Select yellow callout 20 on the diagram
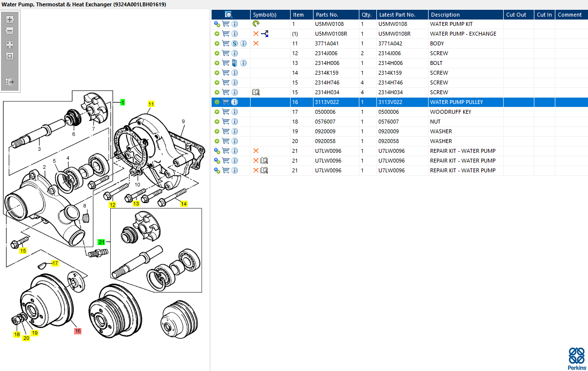Screen dimensions: 588x371 (x=26, y=338)
